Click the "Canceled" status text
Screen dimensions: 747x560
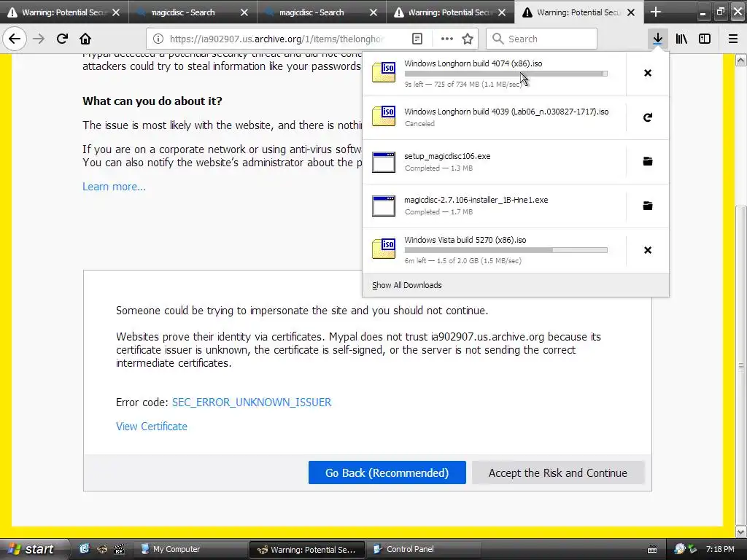419,124
